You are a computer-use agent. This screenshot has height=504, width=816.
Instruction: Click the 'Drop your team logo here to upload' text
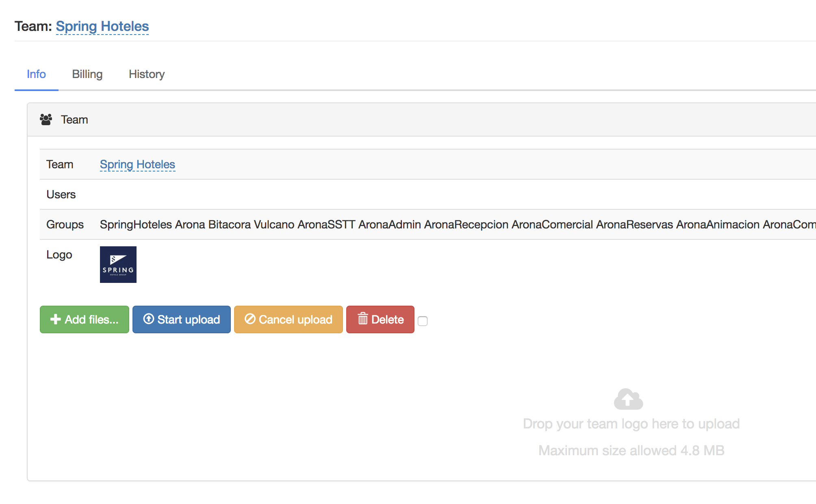click(631, 424)
